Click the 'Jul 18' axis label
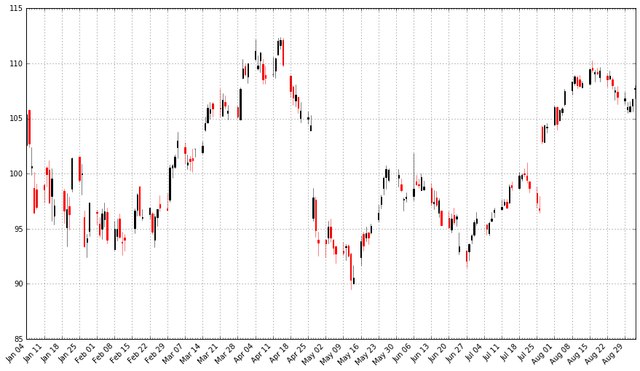This screenshot has width=640, height=371. coord(509,352)
